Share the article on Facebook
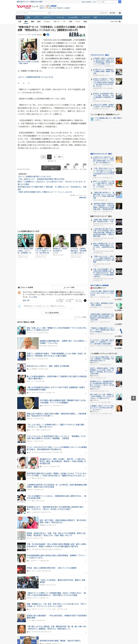138x644 pixels. click(48, 35)
